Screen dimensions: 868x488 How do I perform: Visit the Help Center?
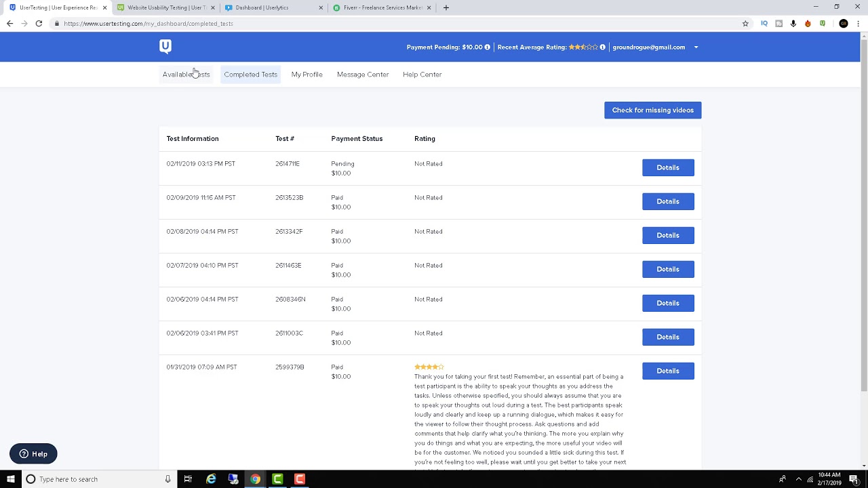[x=422, y=75]
